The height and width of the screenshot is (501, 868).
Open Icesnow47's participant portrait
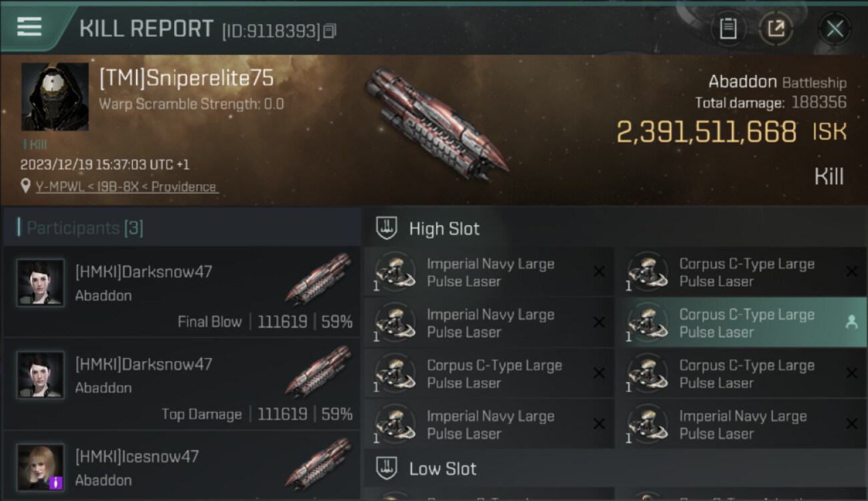click(41, 467)
